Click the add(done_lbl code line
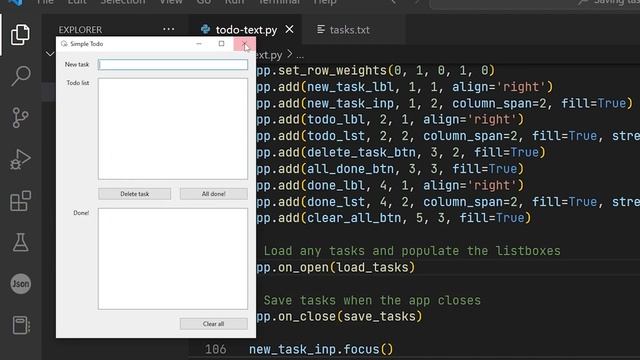640x360 pixels. point(390,185)
